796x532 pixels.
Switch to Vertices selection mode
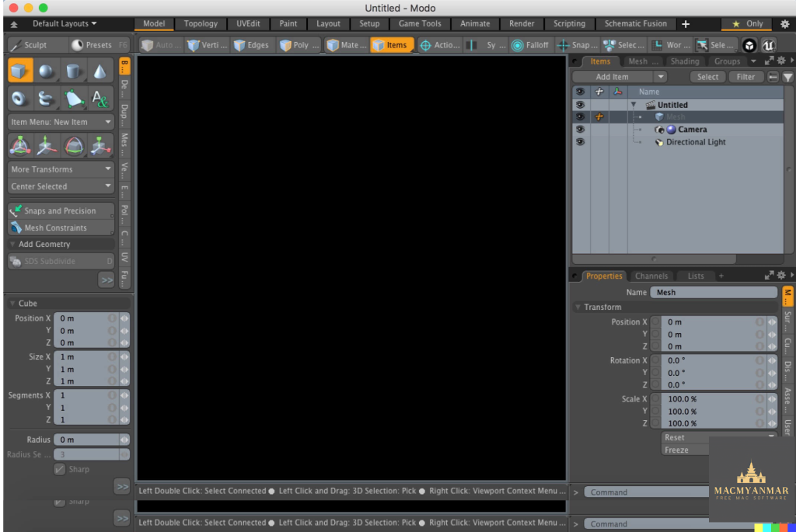[207, 45]
